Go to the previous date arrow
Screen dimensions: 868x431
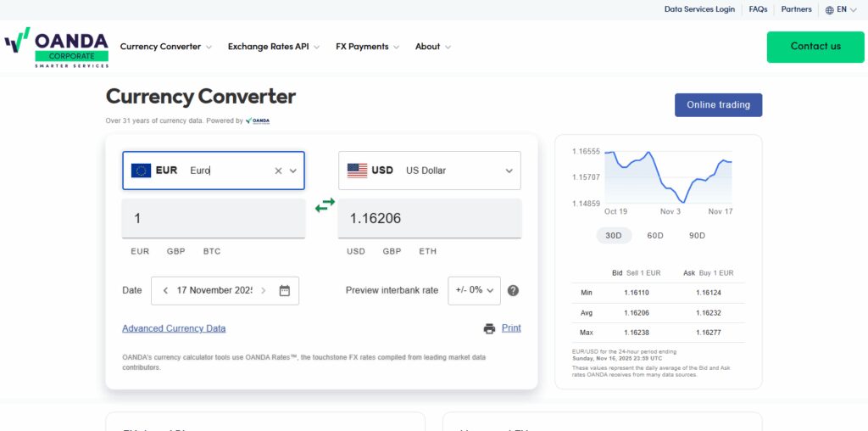point(165,290)
